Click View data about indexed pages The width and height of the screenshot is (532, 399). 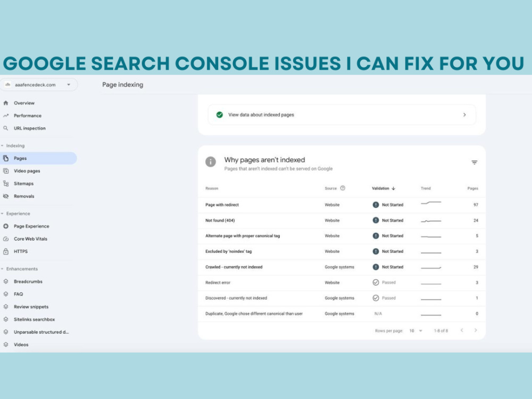tap(342, 115)
